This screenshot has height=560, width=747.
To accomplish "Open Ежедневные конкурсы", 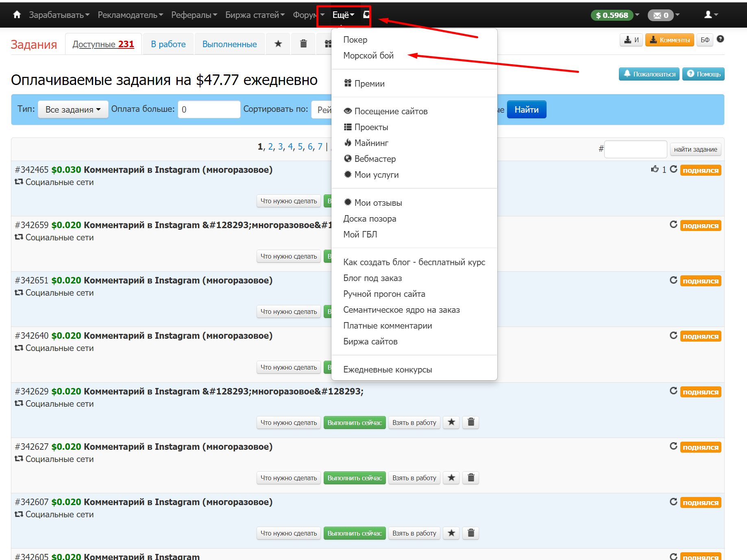I will coord(388,370).
